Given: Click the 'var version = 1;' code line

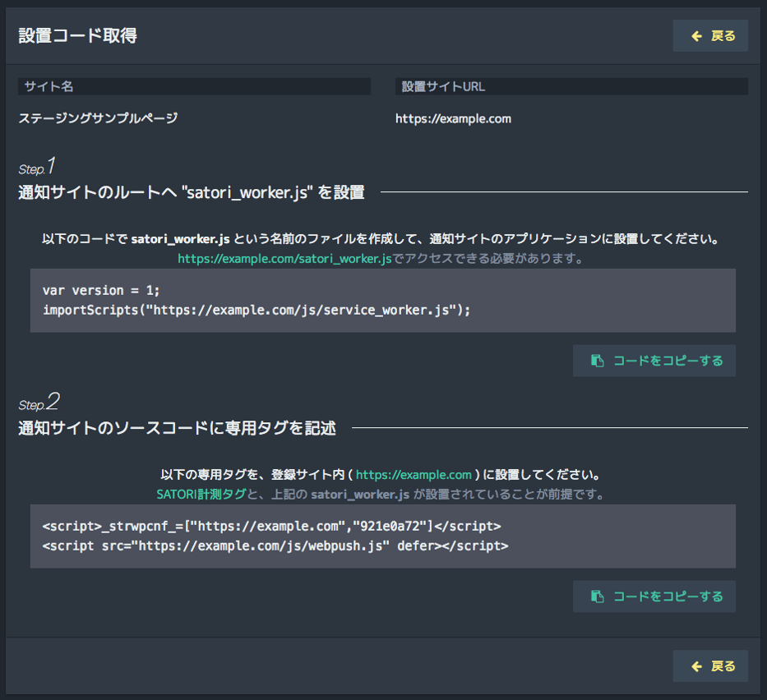Looking at the screenshot, I should point(101,290).
